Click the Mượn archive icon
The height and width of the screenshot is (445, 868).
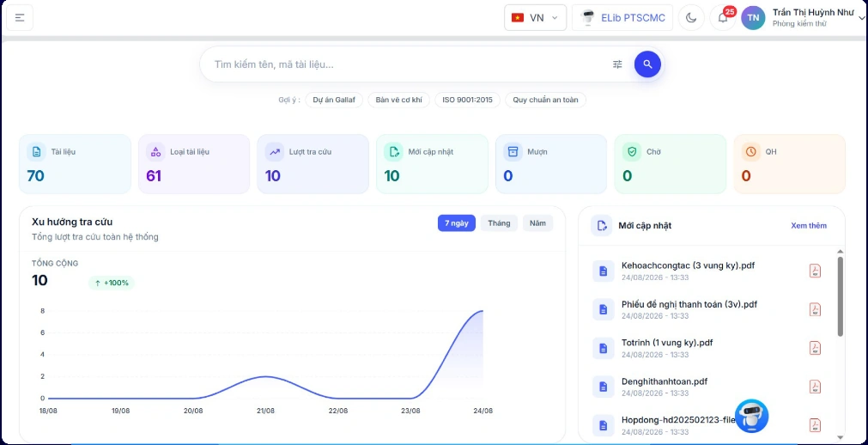click(513, 151)
